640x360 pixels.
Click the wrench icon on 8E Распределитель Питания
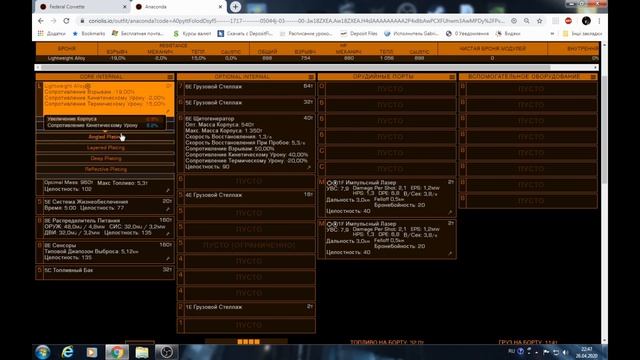pos(168,233)
